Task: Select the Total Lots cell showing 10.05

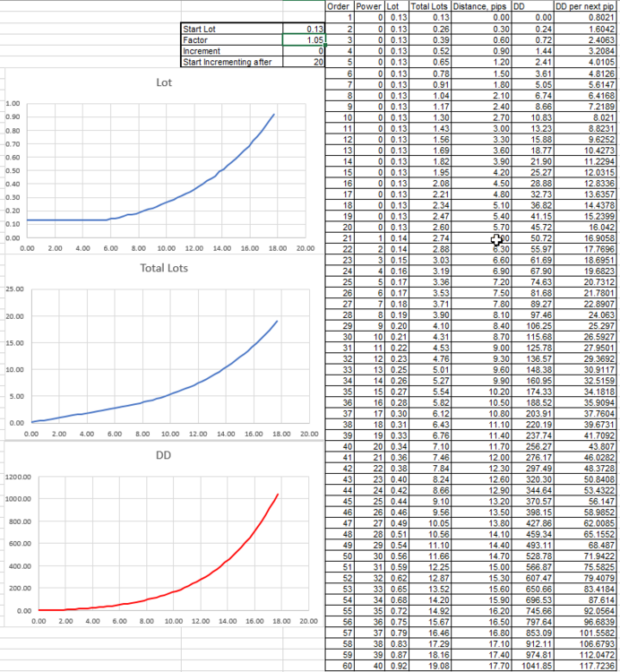Action: click(x=430, y=523)
